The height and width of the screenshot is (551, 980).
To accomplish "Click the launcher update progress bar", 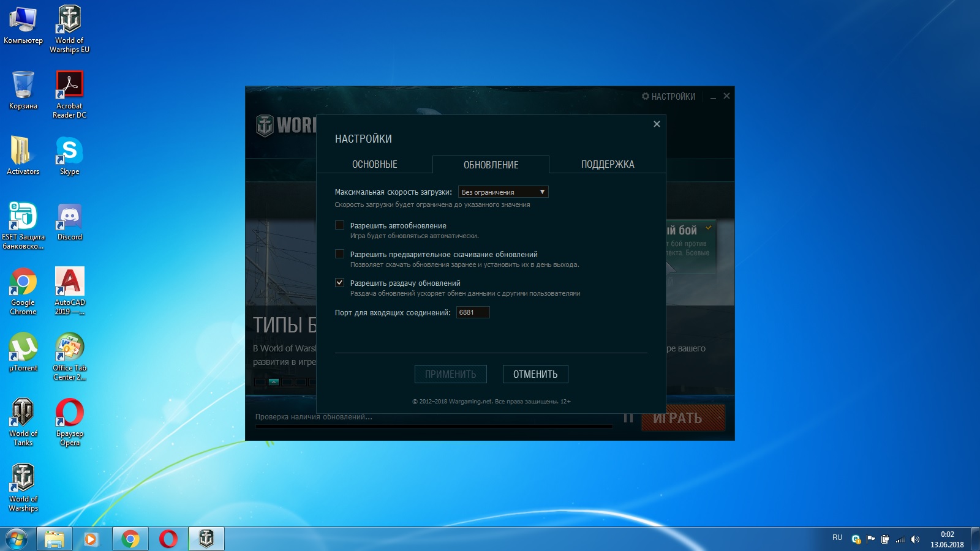I will pyautogui.click(x=434, y=426).
